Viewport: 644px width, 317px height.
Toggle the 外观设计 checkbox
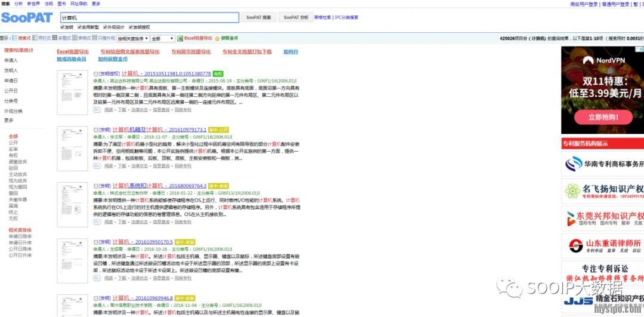click(105, 27)
